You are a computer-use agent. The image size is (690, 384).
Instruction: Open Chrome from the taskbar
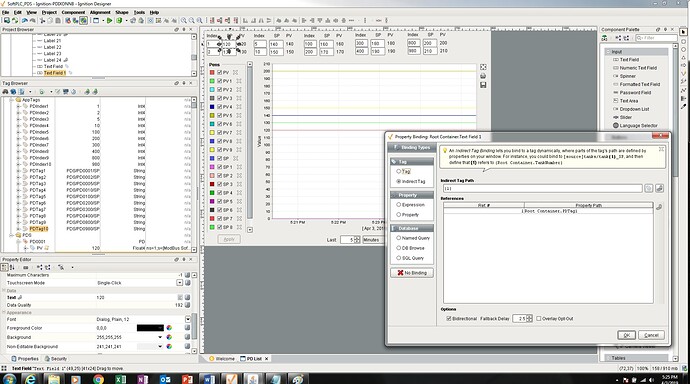[99, 379]
